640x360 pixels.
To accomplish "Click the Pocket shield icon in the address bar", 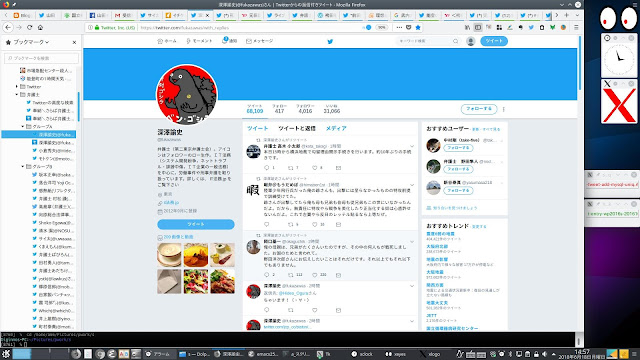I will point(409,27).
